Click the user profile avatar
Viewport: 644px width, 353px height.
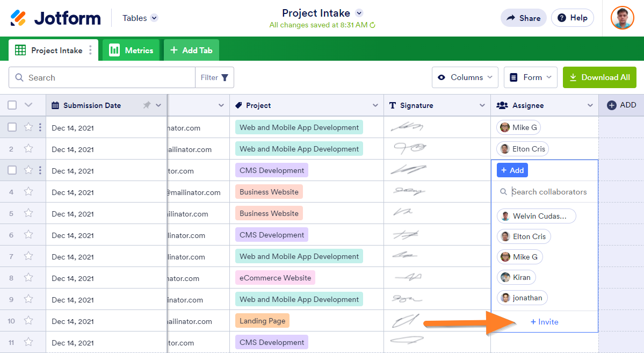pos(622,18)
